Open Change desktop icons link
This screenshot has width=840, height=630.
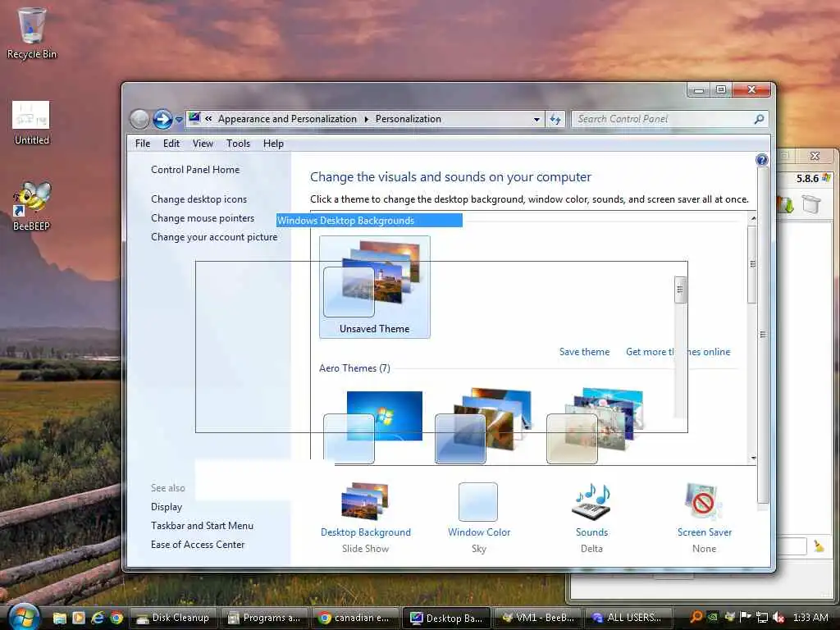(x=199, y=199)
